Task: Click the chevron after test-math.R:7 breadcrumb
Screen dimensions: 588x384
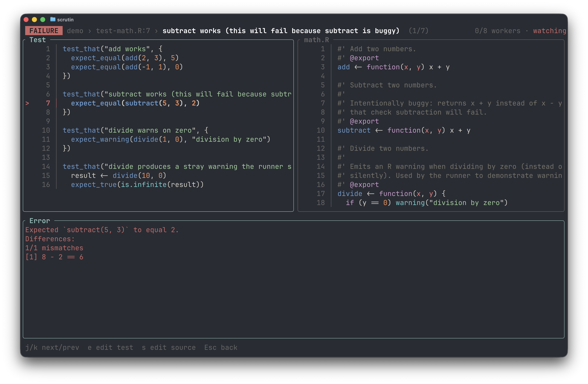Action: coord(156,31)
